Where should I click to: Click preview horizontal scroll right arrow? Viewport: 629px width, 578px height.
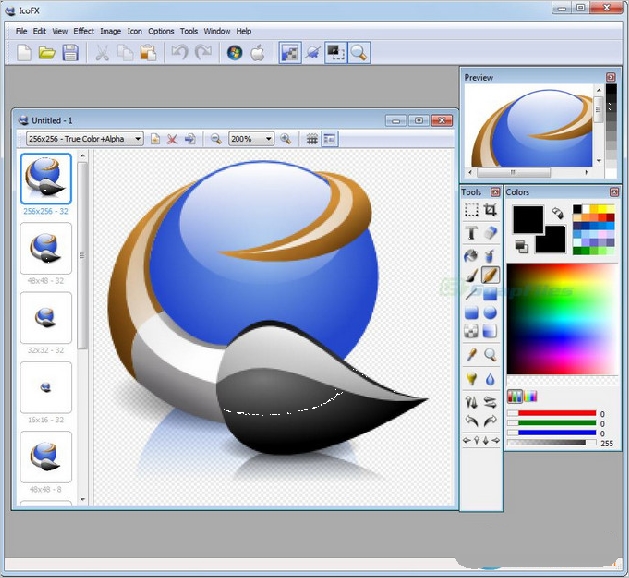tap(587, 172)
